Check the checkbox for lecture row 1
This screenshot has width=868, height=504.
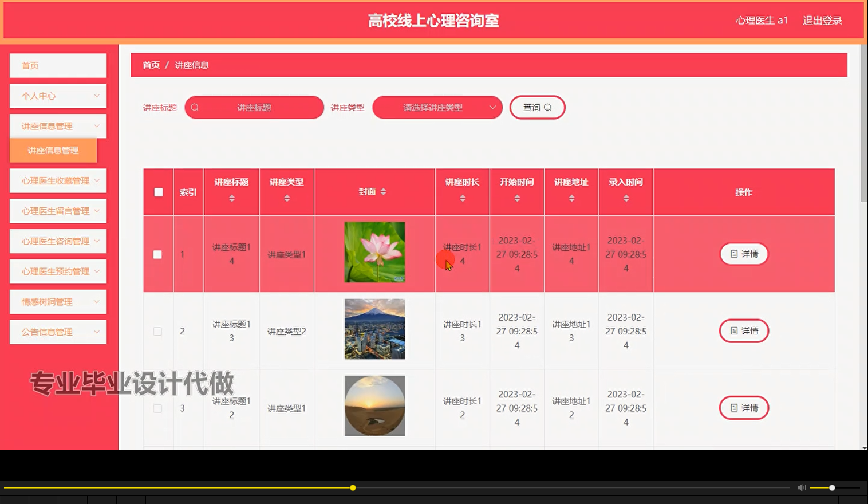pyautogui.click(x=158, y=254)
